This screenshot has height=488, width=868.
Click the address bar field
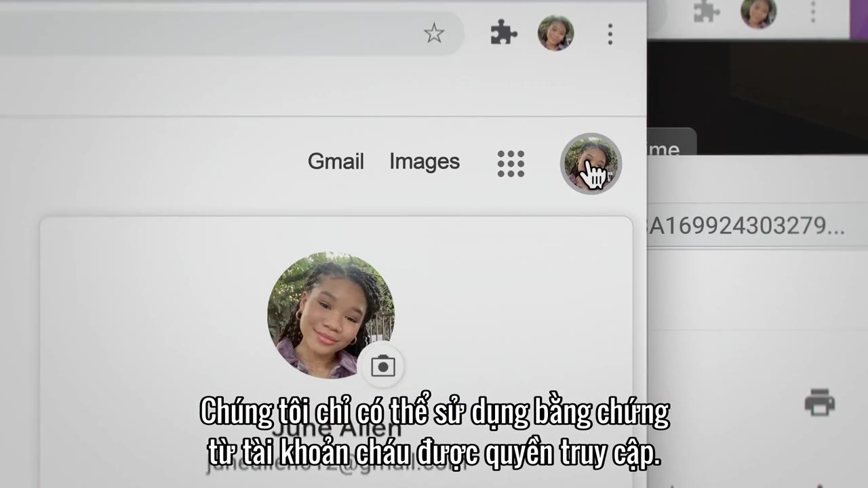pyautogui.click(x=231, y=33)
